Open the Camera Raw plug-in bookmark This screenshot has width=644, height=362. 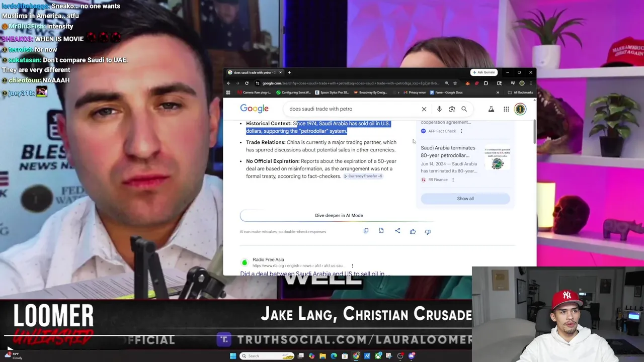click(x=255, y=93)
